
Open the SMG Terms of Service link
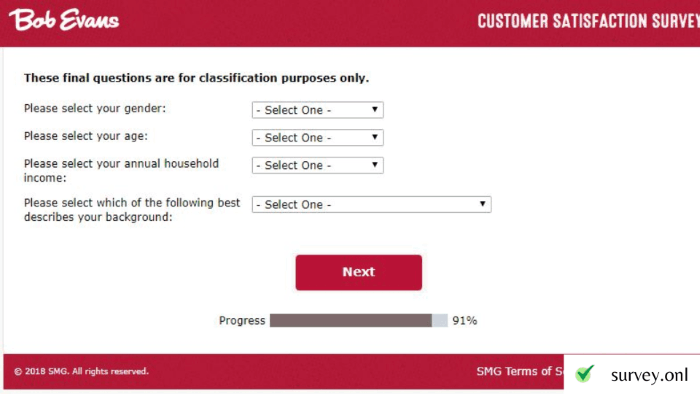tap(520, 371)
